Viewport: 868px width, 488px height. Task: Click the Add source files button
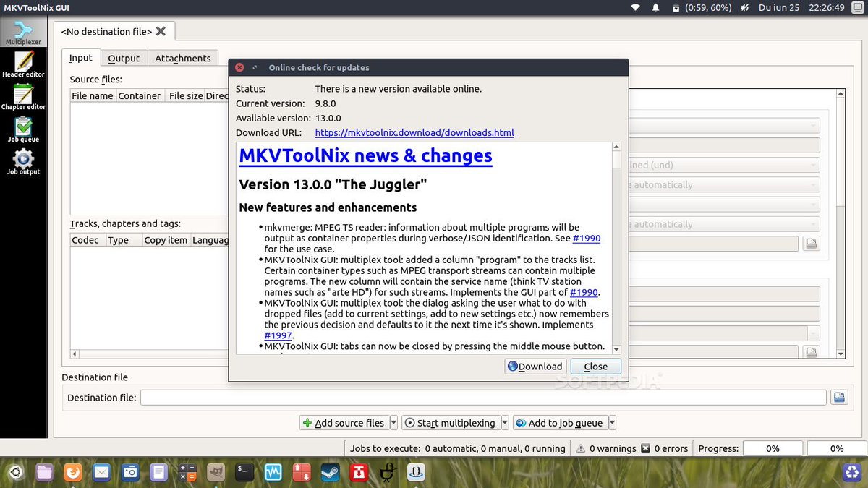344,423
